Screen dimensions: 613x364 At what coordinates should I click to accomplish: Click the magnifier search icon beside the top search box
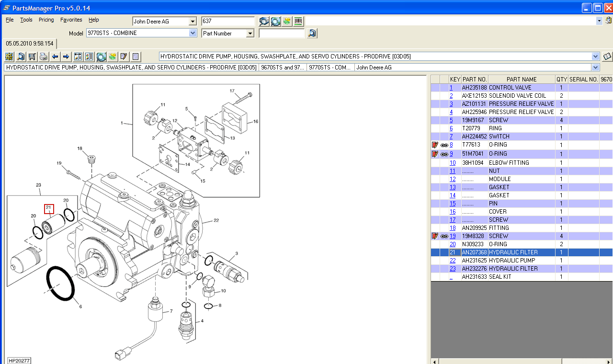(264, 21)
